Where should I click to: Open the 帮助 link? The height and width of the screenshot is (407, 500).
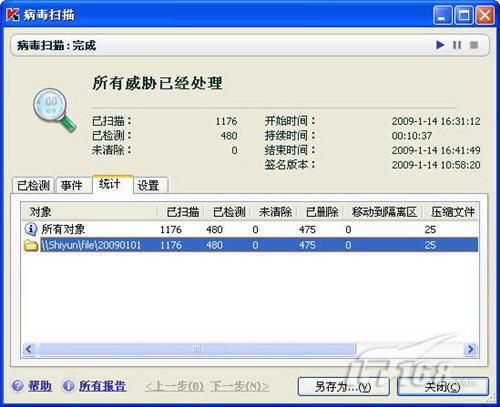pos(40,386)
